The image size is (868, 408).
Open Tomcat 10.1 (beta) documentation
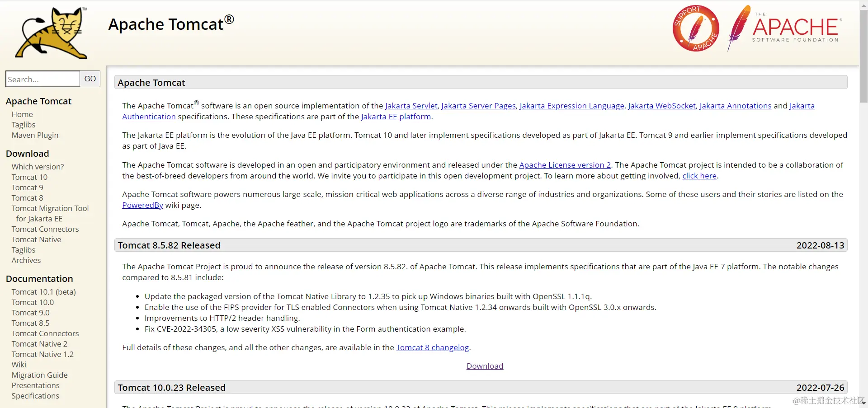[x=44, y=292]
